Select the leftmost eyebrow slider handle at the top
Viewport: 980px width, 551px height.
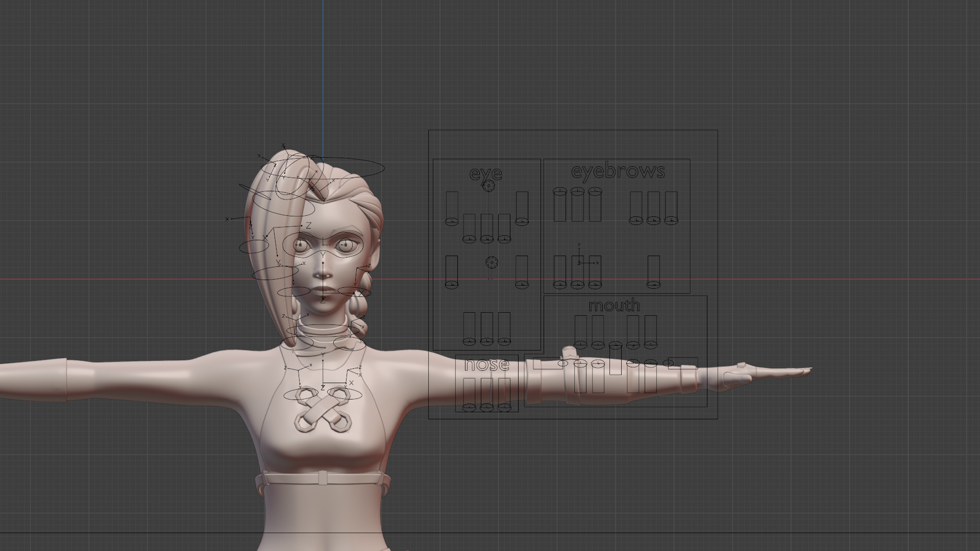click(x=560, y=191)
